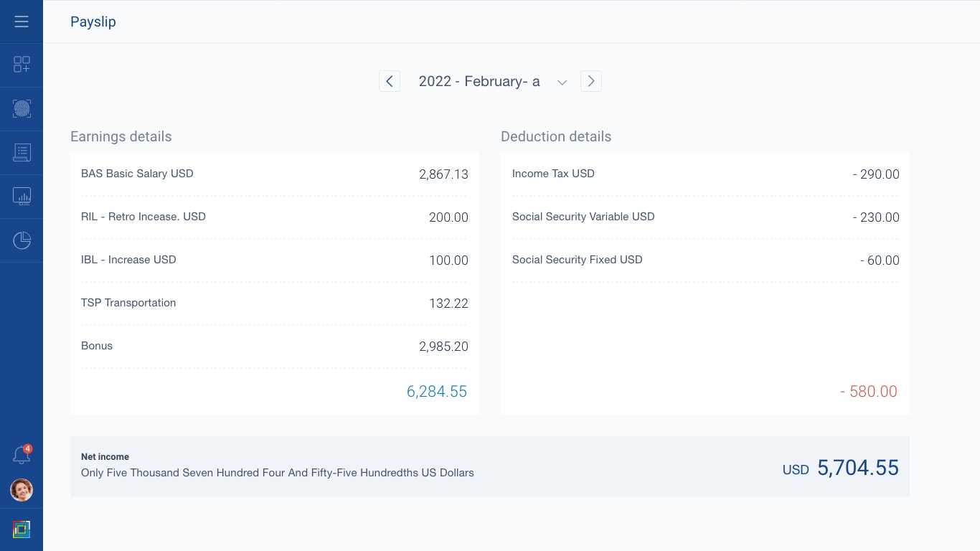980x551 pixels.
Task: Open the fingerprint attendance icon
Action: tap(22, 109)
